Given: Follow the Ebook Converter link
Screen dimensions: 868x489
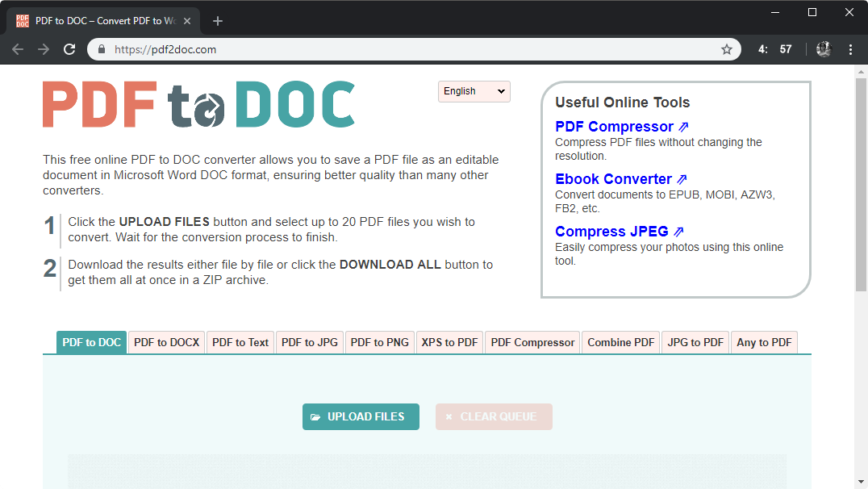Looking at the screenshot, I should coord(613,179).
